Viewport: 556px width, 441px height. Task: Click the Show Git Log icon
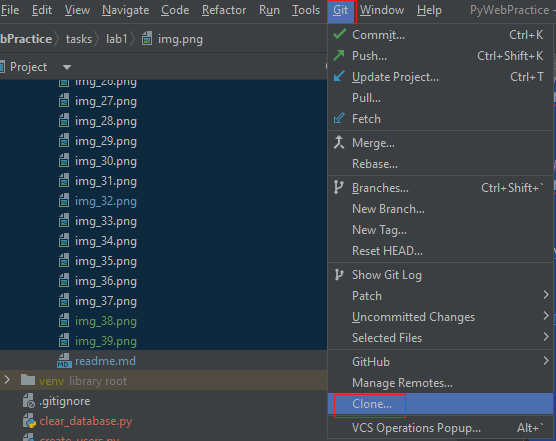339,274
